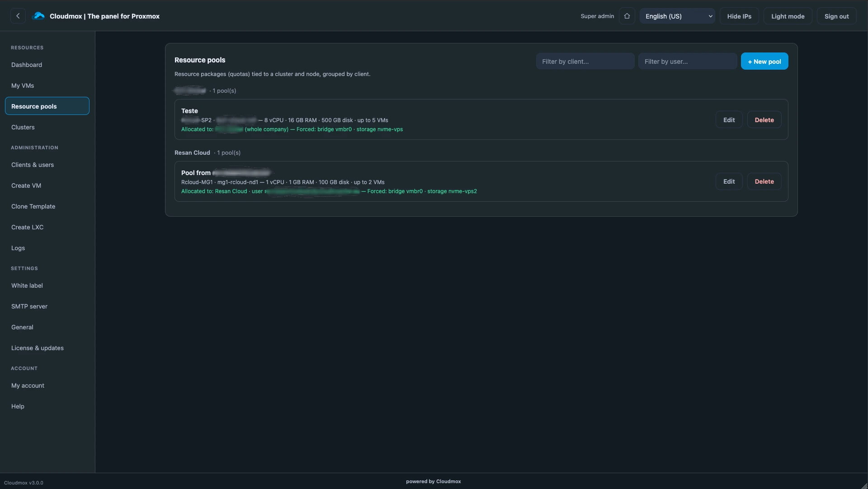Go to My VMs
The image size is (868, 489).
click(47, 85)
